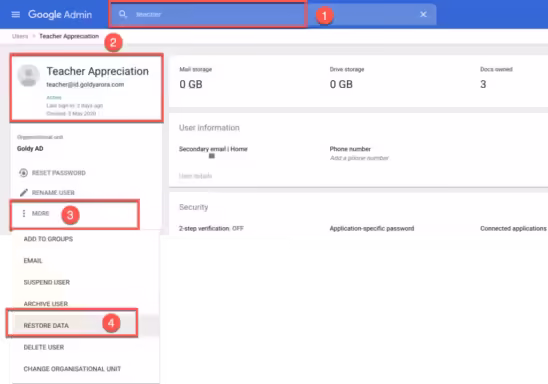Screen dimensions: 548x384
Task: Open the Security section
Action: point(194,207)
